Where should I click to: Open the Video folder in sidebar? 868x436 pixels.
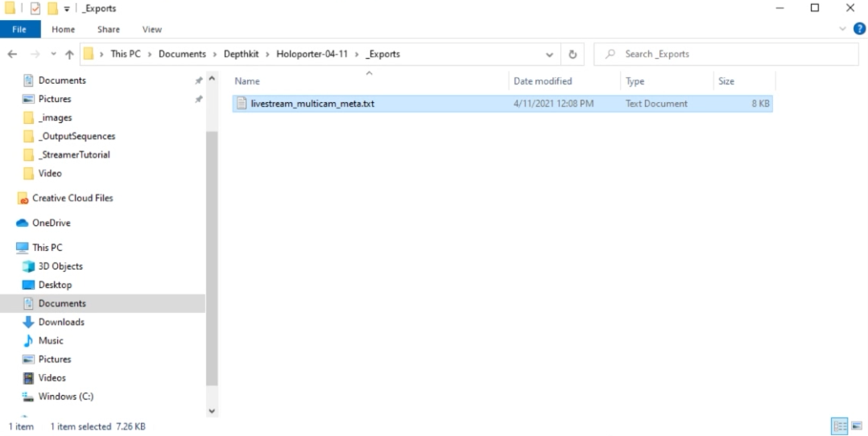click(x=50, y=173)
